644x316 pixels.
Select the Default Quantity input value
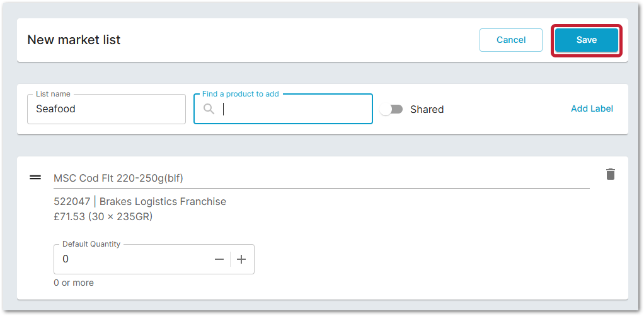132,259
